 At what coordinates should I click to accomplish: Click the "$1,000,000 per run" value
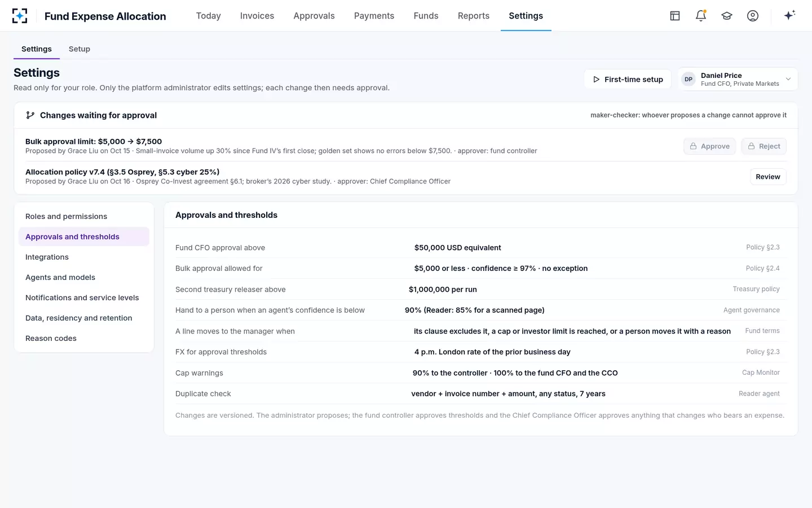[443, 290]
